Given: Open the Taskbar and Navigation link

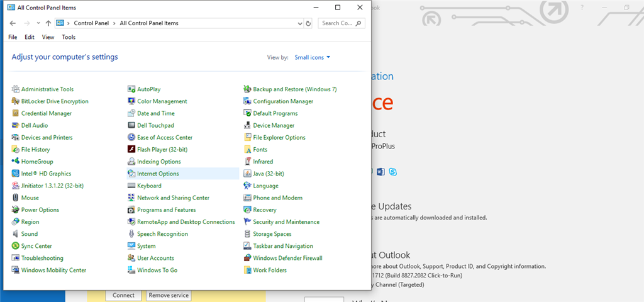Looking at the screenshot, I should click(x=283, y=246).
